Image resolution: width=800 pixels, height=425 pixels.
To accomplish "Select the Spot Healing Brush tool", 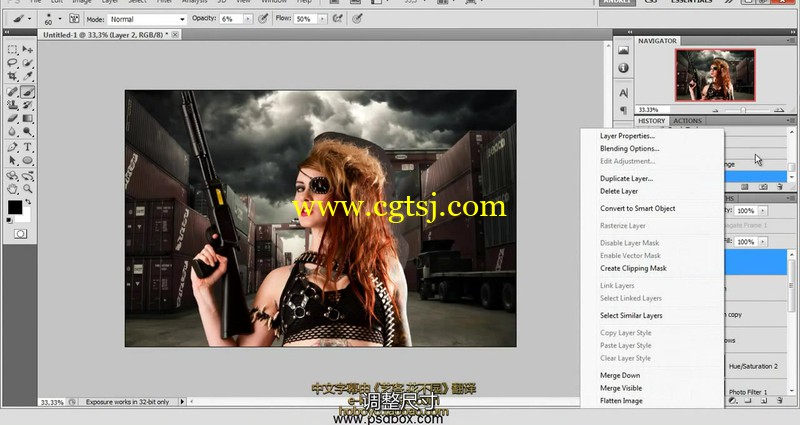I will [x=12, y=92].
